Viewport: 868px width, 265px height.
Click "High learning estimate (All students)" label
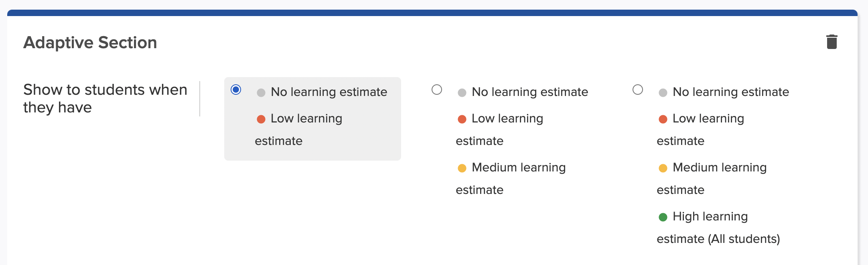pyautogui.click(x=718, y=228)
